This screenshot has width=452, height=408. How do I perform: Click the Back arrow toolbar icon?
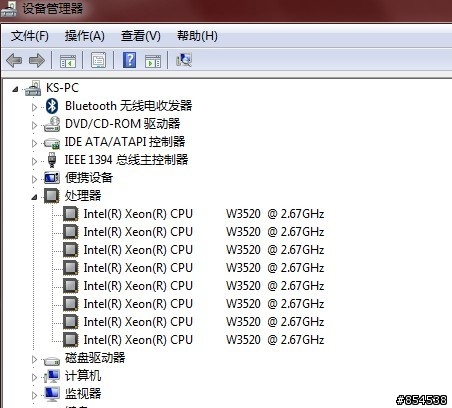pyautogui.click(x=14, y=60)
